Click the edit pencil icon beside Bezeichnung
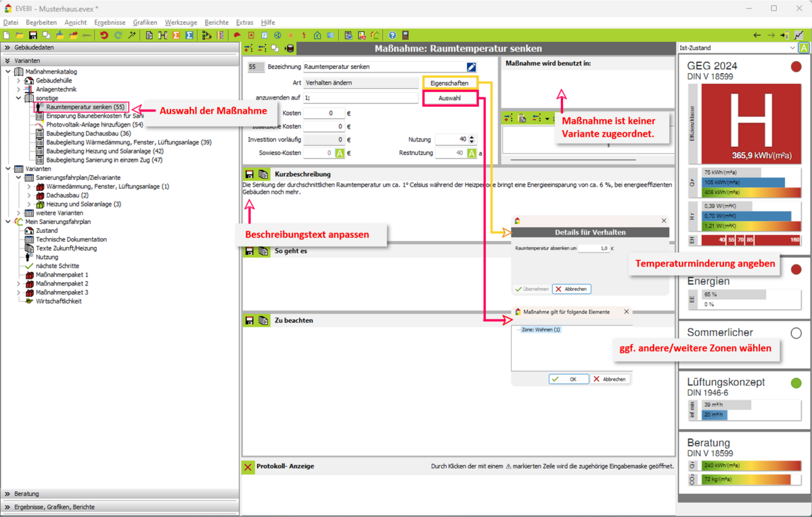 [471, 67]
